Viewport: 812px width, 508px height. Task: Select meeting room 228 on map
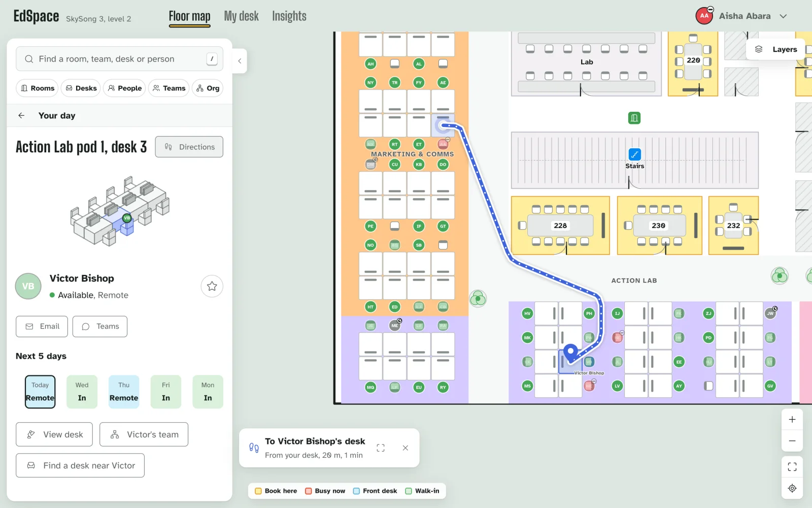[560, 226]
